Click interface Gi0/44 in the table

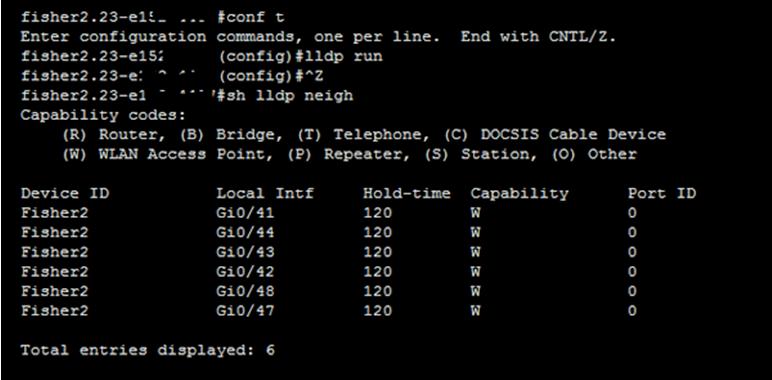coord(245,232)
